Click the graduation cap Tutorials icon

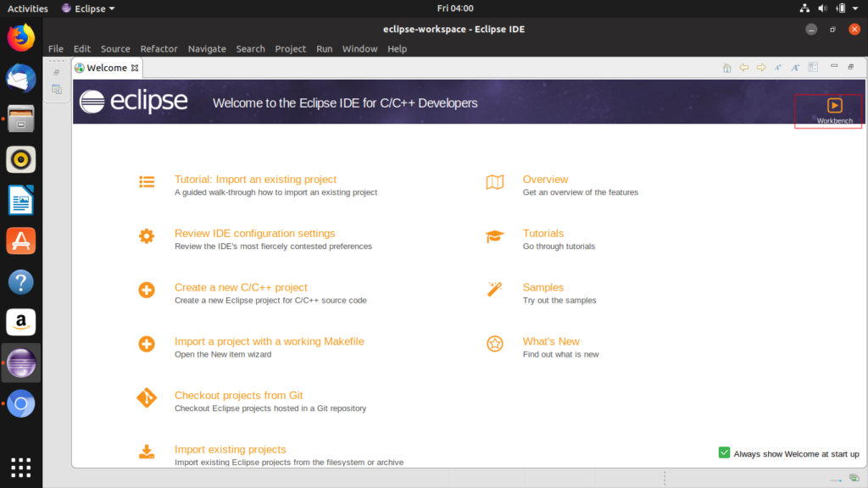495,236
